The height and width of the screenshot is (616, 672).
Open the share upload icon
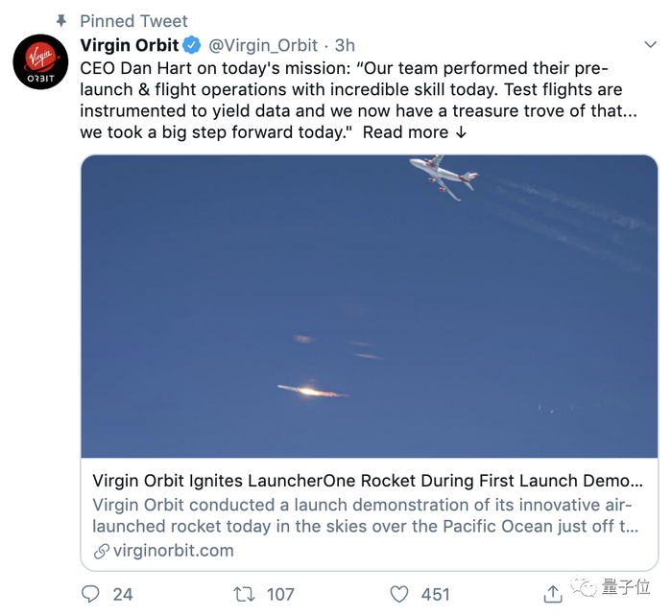(553, 594)
